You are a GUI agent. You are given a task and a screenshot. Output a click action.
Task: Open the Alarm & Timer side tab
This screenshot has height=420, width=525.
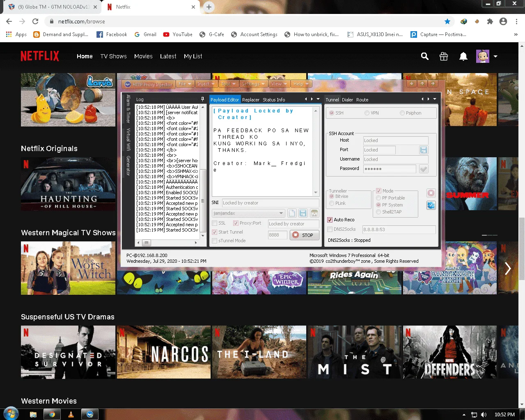(128, 109)
